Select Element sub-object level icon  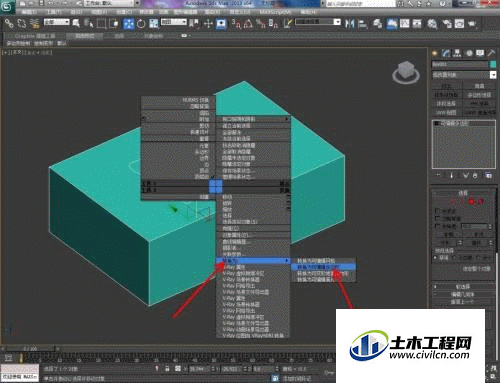(481, 201)
